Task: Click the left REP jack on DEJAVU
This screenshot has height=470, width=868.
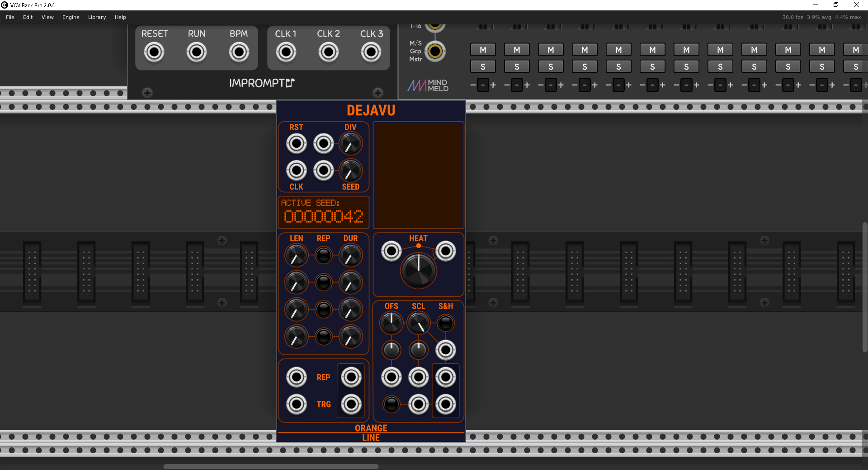Action: click(297, 377)
